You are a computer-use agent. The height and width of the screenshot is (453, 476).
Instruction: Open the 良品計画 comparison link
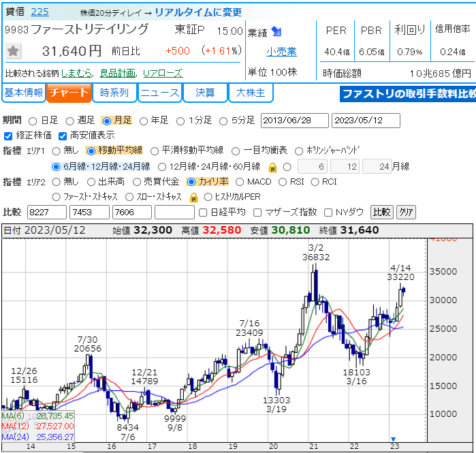(x=118, y=73)
